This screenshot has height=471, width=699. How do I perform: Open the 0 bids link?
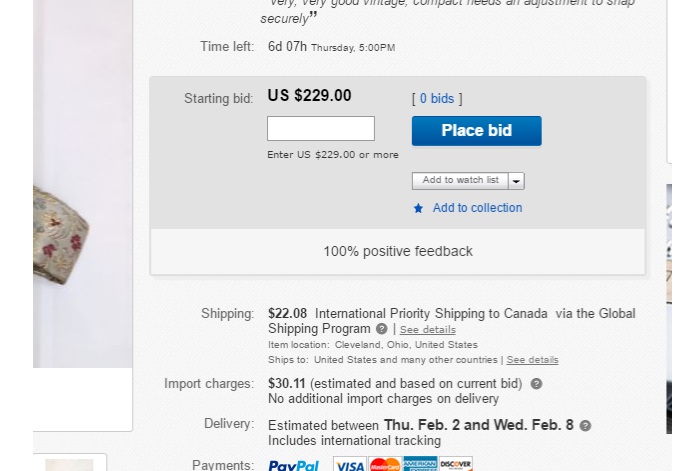[436, 99]
